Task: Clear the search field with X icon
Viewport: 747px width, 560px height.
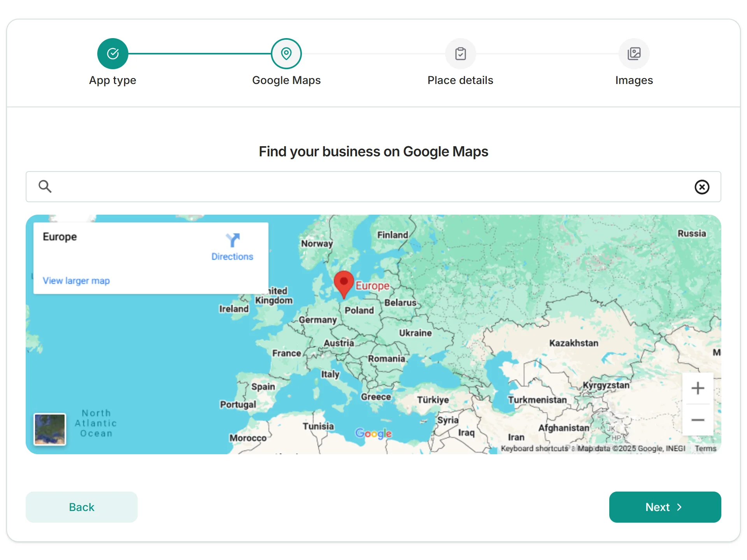Action: (702, 187)
